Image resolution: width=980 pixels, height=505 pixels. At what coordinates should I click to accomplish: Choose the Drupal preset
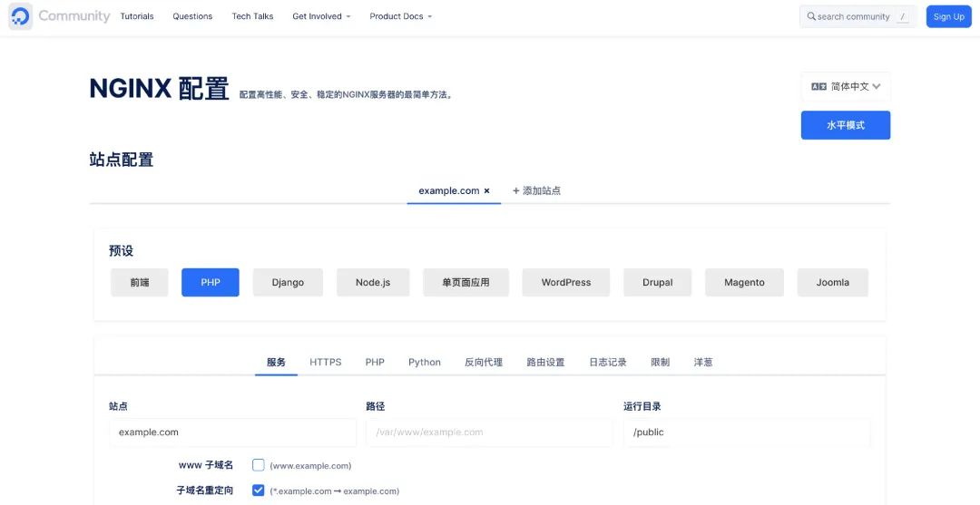point(658,282)
